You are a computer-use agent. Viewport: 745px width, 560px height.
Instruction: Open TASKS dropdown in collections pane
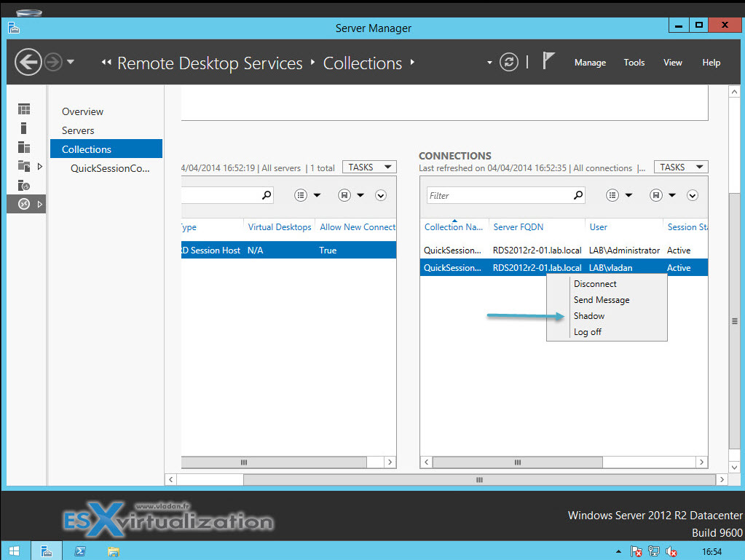pyautogui.click(x=369, y=167)
